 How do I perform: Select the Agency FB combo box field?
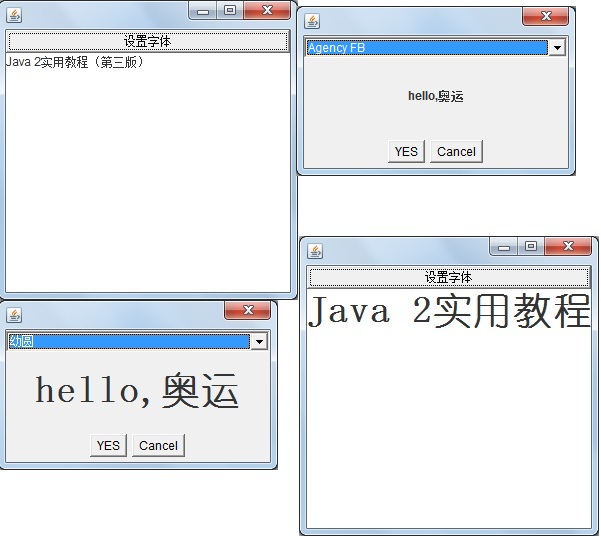(428, 48)
